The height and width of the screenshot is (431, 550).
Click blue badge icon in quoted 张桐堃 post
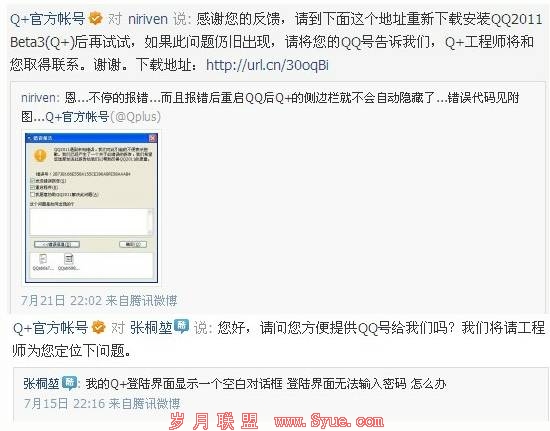69,383
